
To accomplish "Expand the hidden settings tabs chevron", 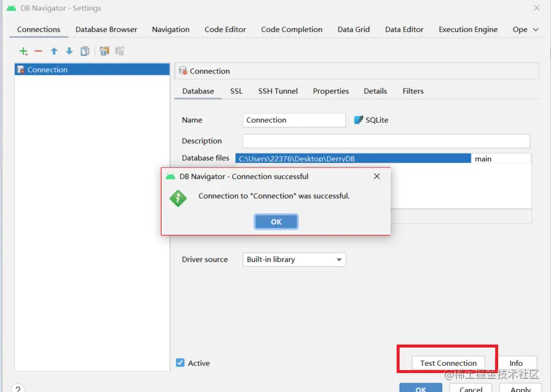I will click(x=536, y=30).
